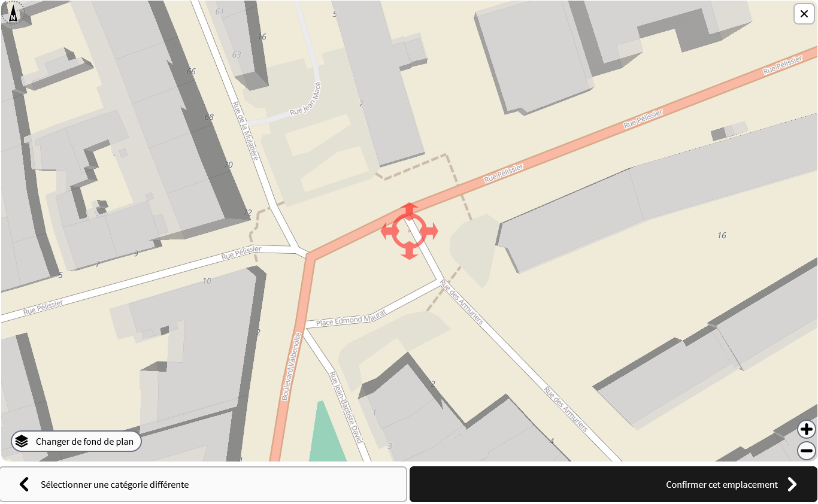The image size is (818, 504).
Task: Click the Rue Jean Macé label
Action: click(305, 99)
